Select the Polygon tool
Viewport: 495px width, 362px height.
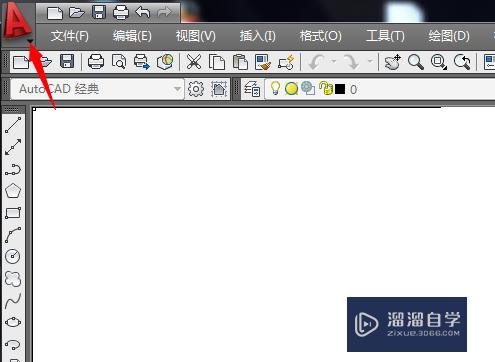13,191
